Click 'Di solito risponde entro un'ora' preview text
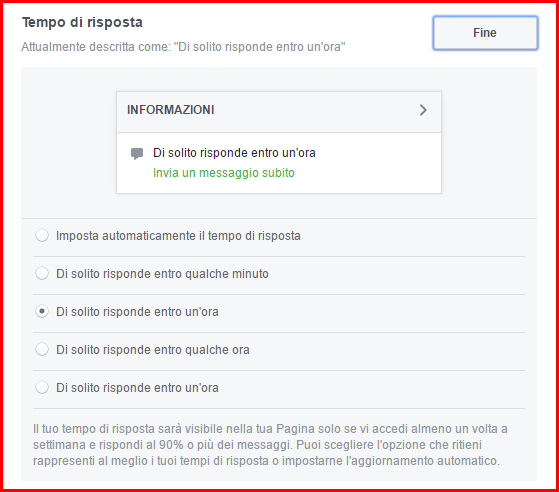 [x=234, y=153]
